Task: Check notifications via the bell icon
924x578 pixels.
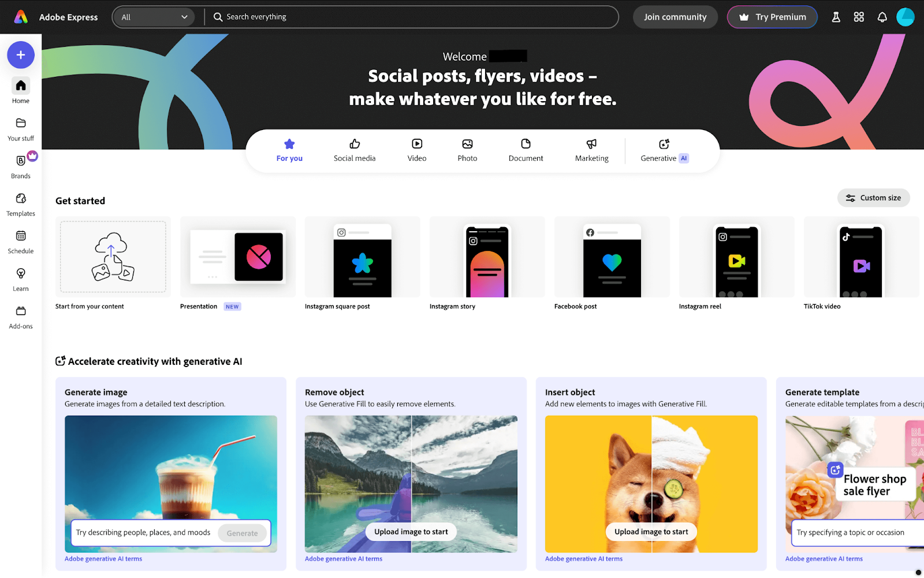Action: (882, 17)
